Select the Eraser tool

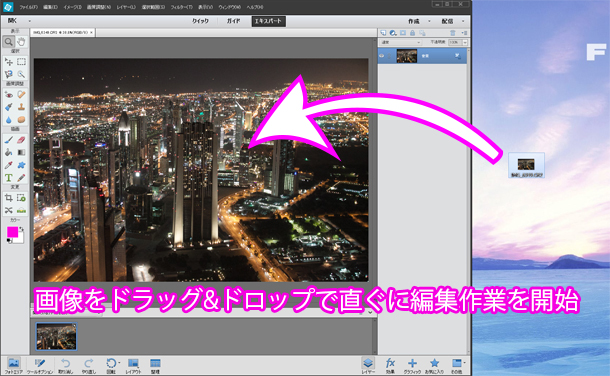(21, 140)
